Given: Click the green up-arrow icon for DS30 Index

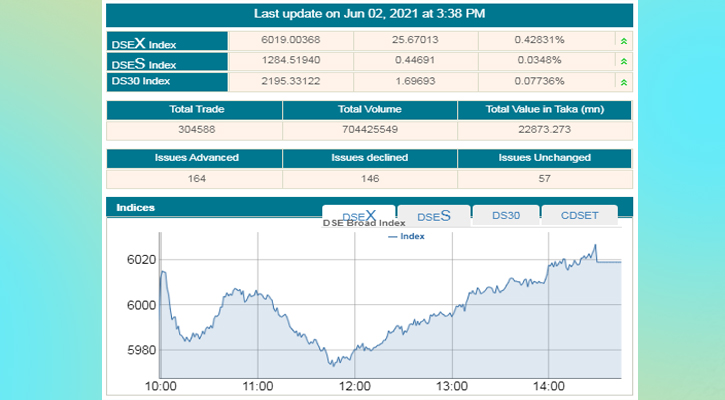Looking at the screenshot, I should (x=624, y=83).
